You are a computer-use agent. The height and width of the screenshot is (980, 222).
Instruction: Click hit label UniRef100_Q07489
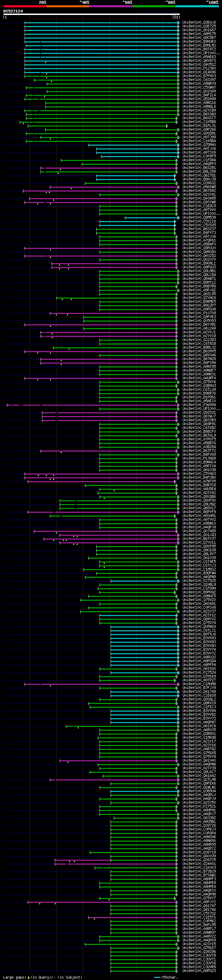click(x=199, y=531)
